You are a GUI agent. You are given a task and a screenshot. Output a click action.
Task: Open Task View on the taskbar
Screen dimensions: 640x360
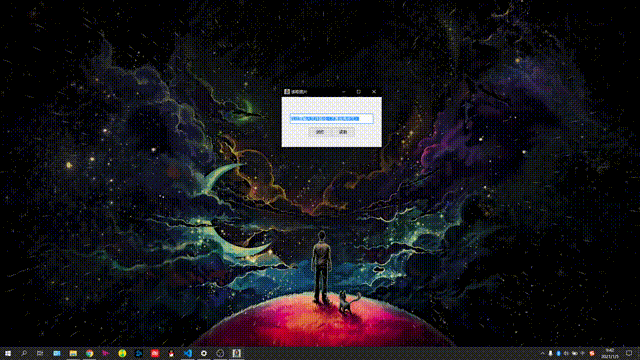pos(40,353)
